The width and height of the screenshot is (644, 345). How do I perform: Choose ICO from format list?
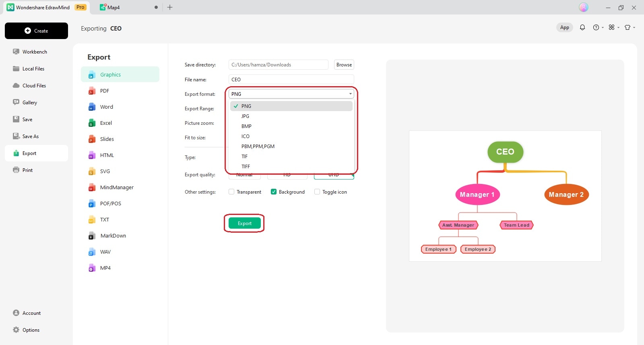tap(291, 136)
